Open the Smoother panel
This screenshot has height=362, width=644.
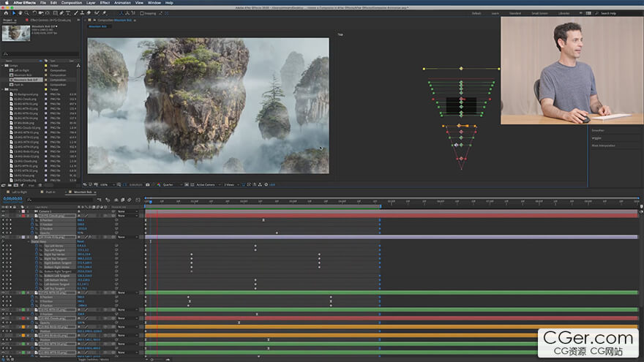(x=598, y=130)
